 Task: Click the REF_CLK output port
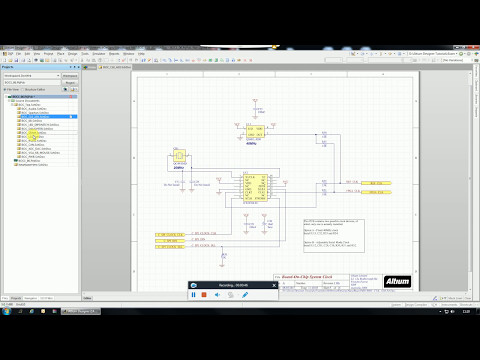tap(376, 183)
